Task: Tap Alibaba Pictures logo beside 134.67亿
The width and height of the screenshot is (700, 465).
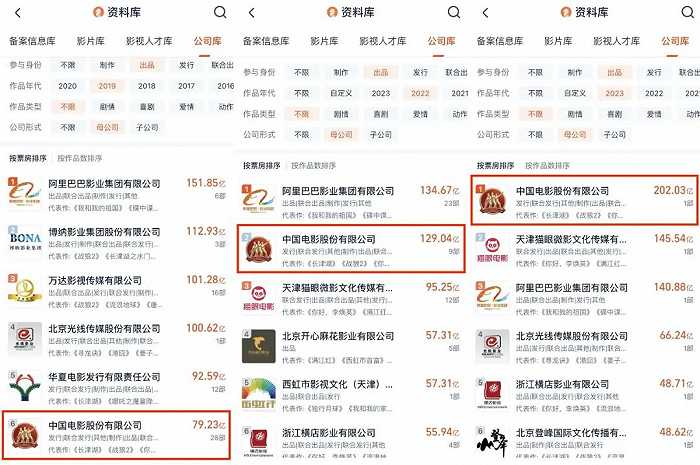Action: click(x=259, y=201)
